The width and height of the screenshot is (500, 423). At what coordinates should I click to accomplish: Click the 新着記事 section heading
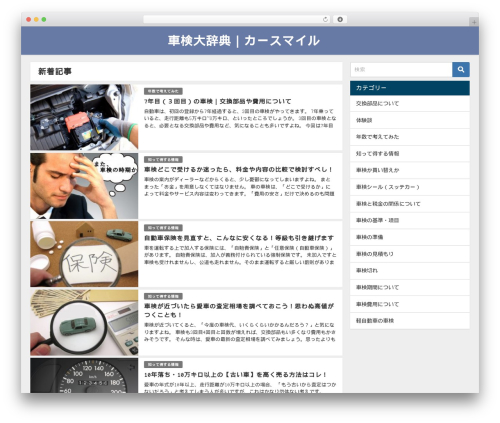[x=55, y=71]
